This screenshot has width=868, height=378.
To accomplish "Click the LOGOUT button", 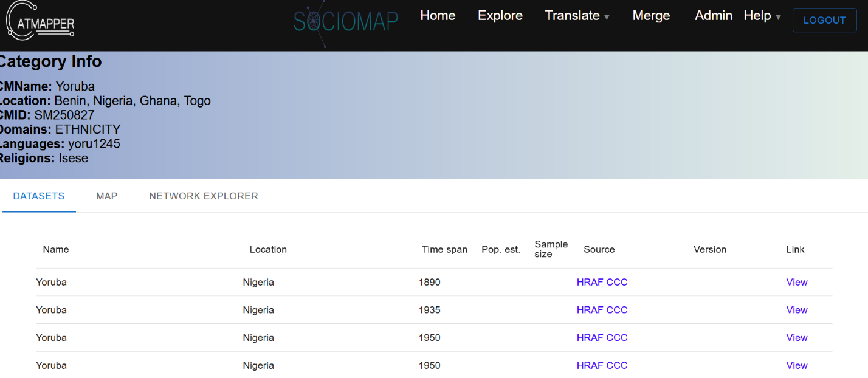I will click(824, 20).
